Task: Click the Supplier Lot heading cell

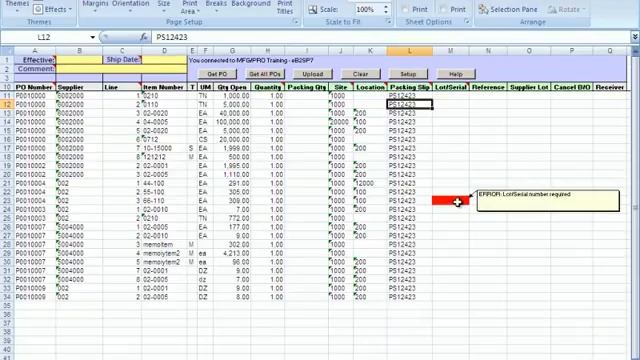Action: click(529, 87)
